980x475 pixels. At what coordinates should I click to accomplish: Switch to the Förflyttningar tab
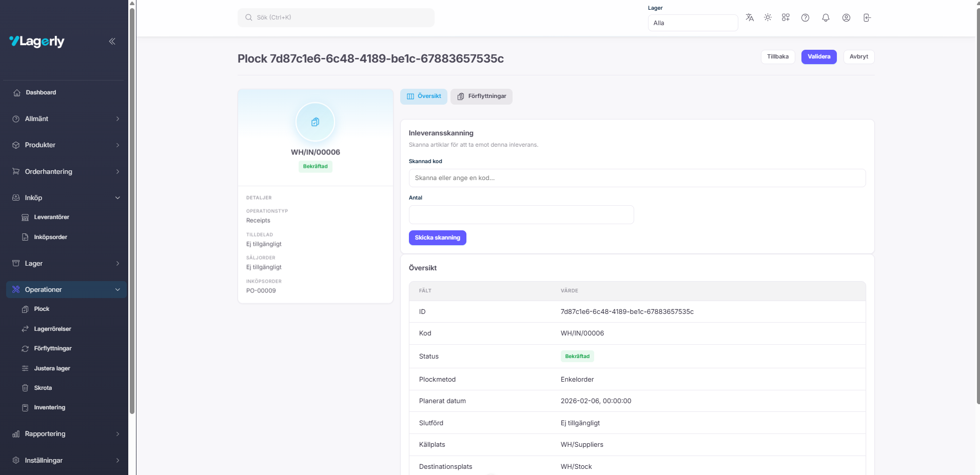(x=481, y=96)
